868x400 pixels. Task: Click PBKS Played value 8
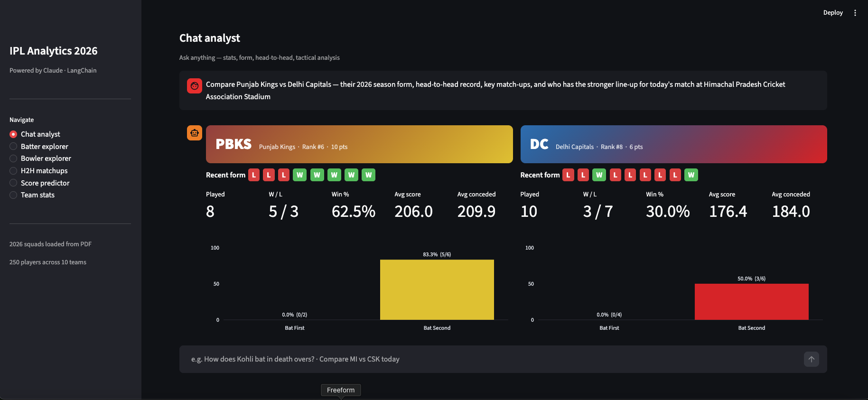tap(210, 212)
